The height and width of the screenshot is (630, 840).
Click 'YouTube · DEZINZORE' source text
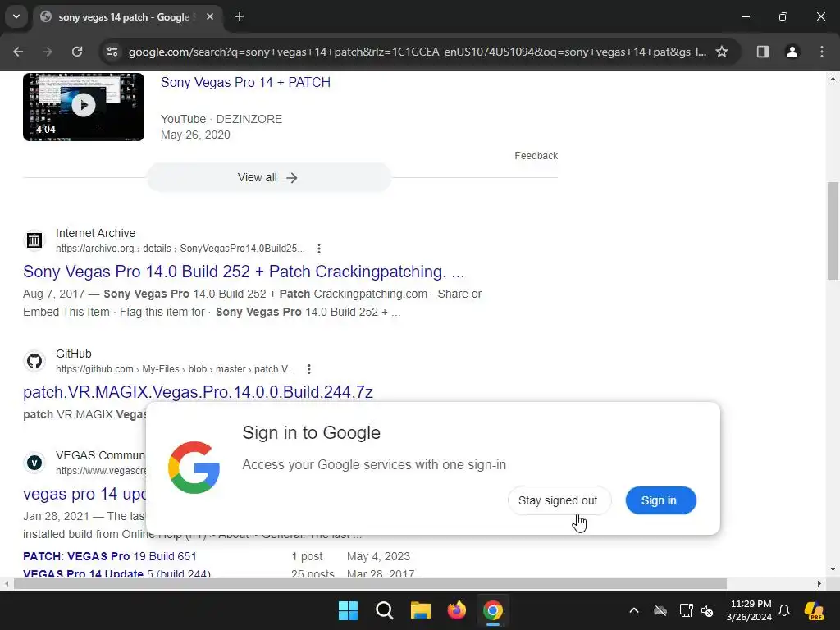pos(221,119)
